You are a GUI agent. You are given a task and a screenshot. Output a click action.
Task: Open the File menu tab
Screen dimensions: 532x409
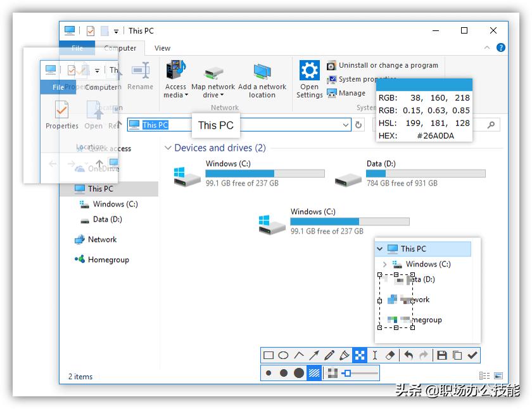coord(77,48)
